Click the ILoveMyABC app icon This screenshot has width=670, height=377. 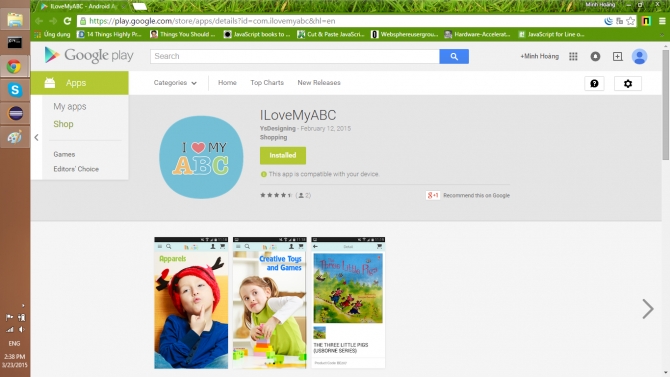tap(201, 157)
